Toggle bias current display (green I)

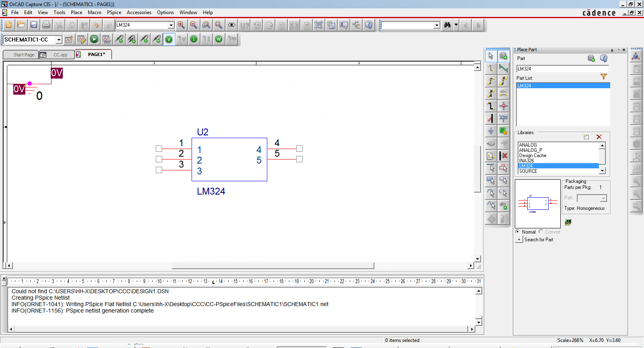tap(194, 39)
